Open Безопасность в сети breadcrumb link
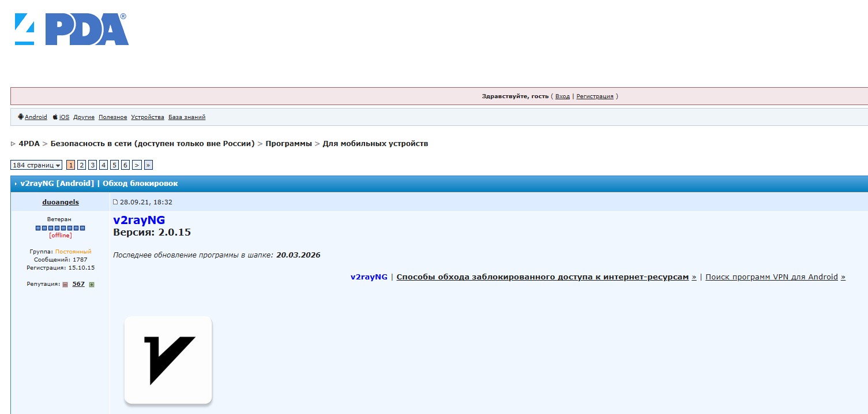868x414 pixels. (153, 144)
